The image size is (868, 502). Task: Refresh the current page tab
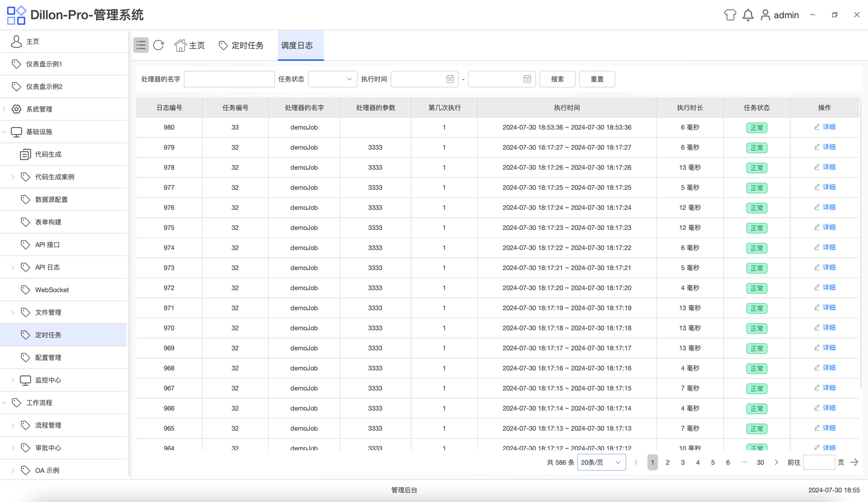(x=159, y=45)
